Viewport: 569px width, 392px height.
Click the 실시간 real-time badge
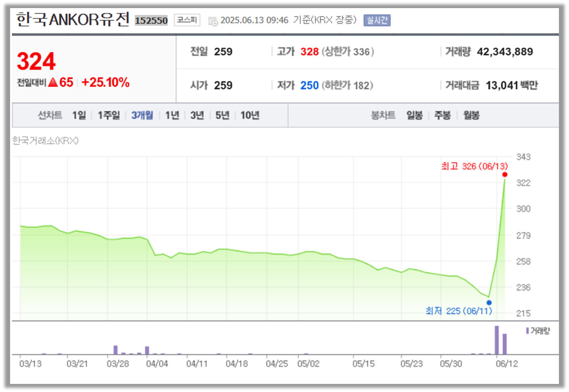[x=377, y=20]
